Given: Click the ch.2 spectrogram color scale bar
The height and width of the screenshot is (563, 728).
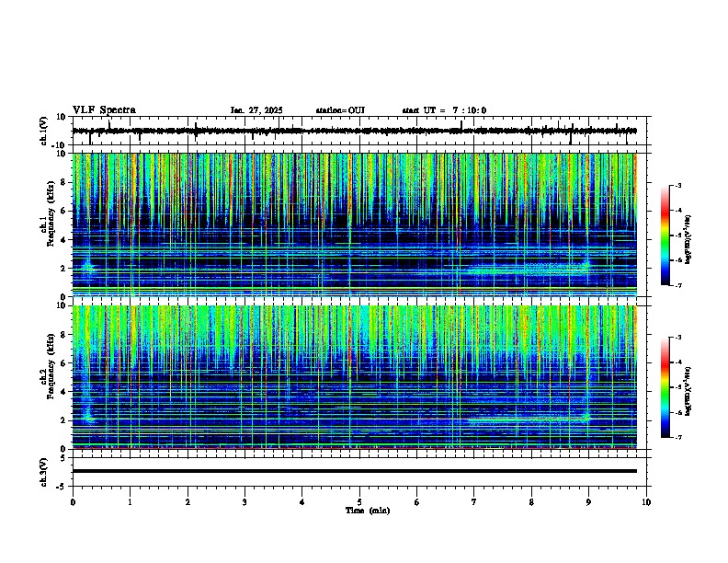Looking at the screenshot, I should [x=665, y=387].
